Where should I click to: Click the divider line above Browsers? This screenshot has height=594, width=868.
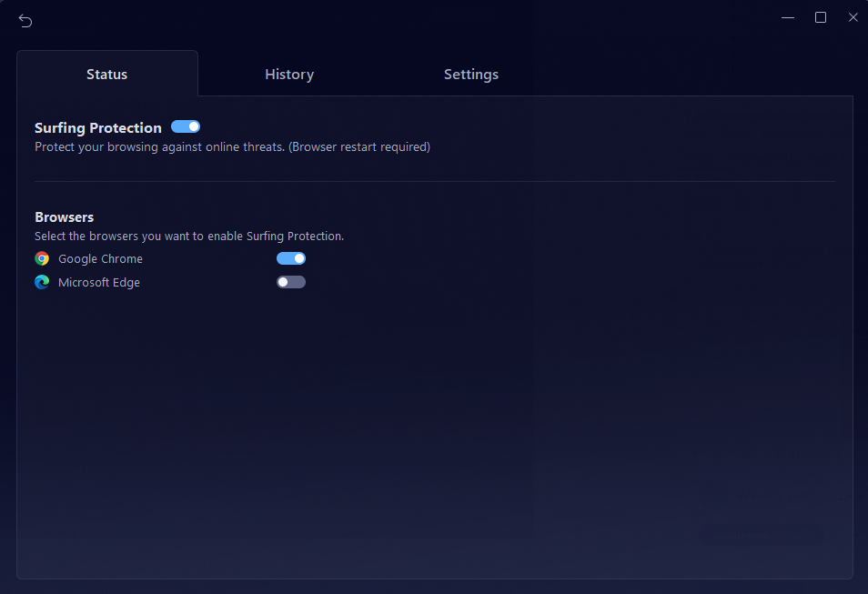tap(434, 181)
